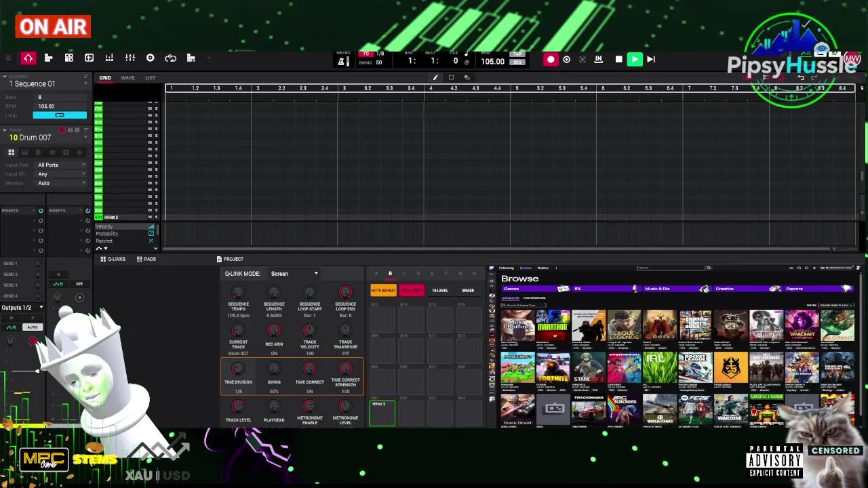The height and width of the screenshot is (488, 868).
Task: Open the Next Sequence mode icon
Action: 191,58
